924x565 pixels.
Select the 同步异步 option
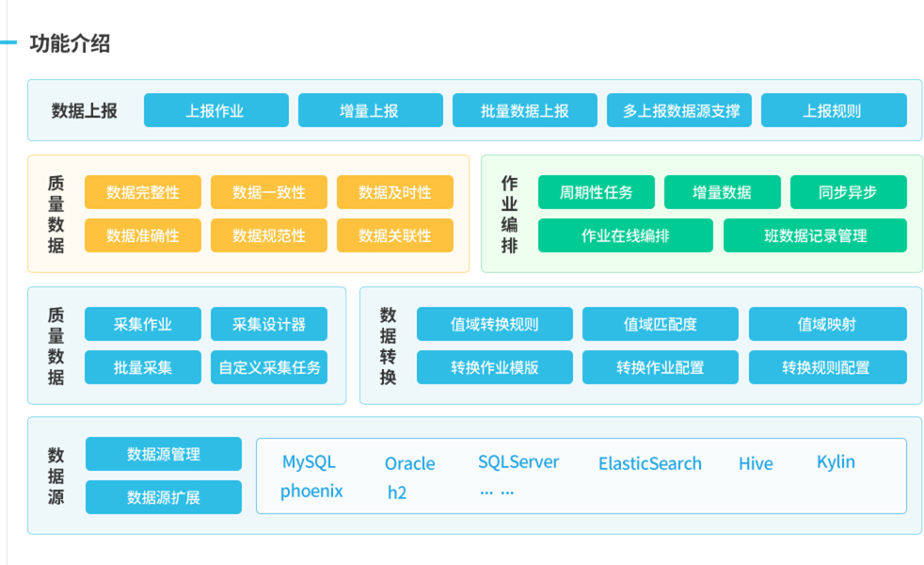point(848,192)
